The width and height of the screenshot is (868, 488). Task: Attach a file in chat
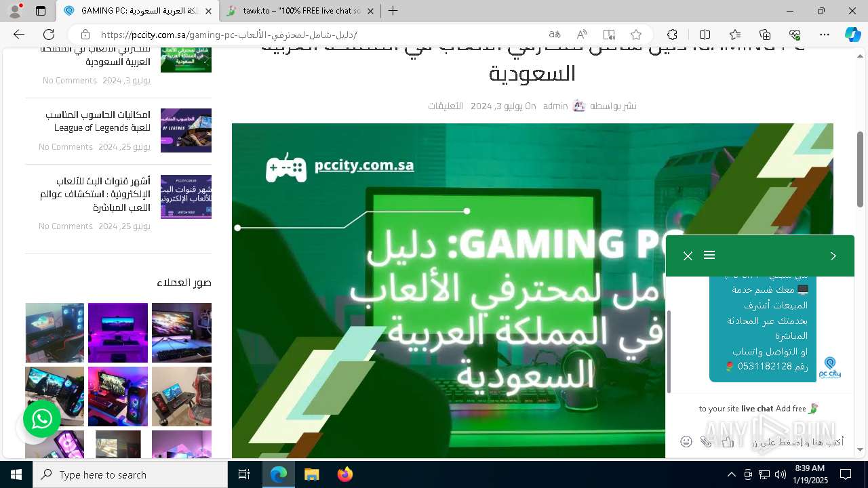(706, 442)
